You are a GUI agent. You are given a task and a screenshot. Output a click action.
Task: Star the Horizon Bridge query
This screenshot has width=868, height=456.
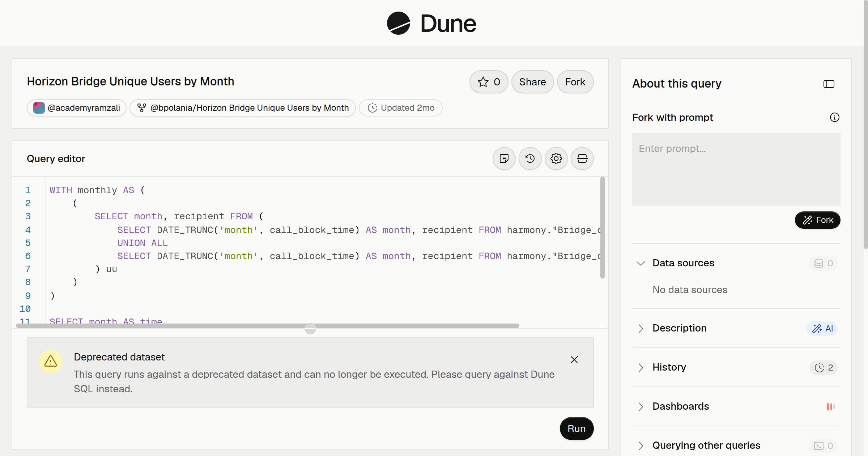489,82
